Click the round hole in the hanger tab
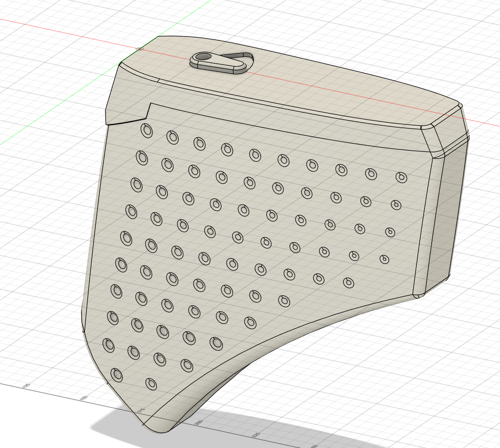Image resolution: width=500 pixels, height=448 pixels. tap(203, 57)
